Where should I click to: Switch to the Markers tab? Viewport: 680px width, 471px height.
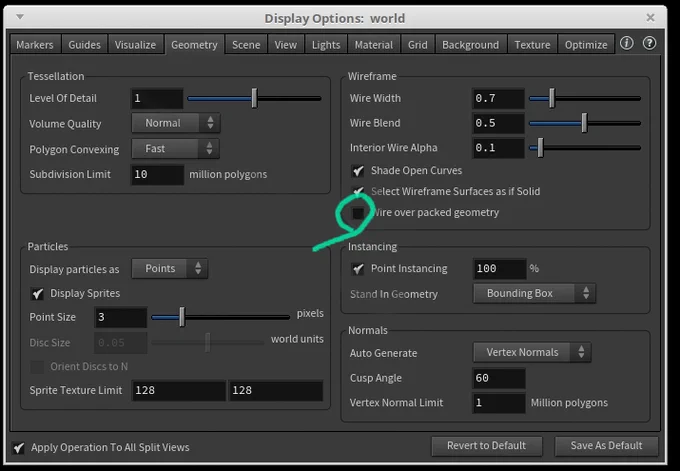(x=35, y=45)
